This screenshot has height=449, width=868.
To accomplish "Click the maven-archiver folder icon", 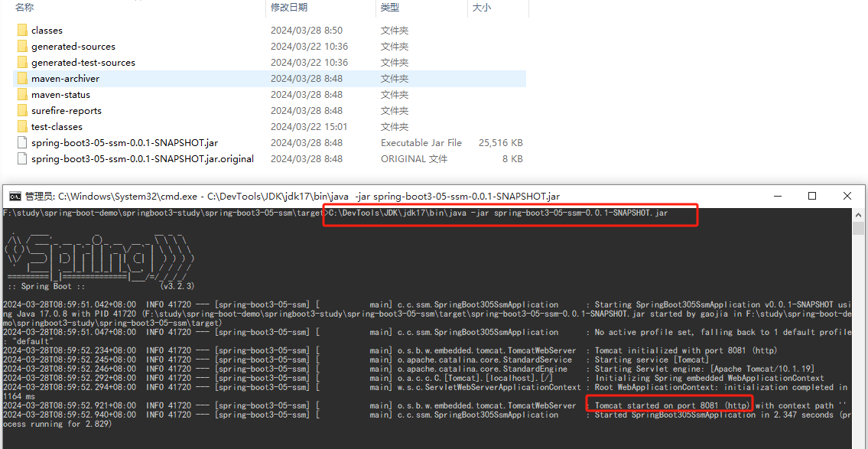I will (22, 78).
